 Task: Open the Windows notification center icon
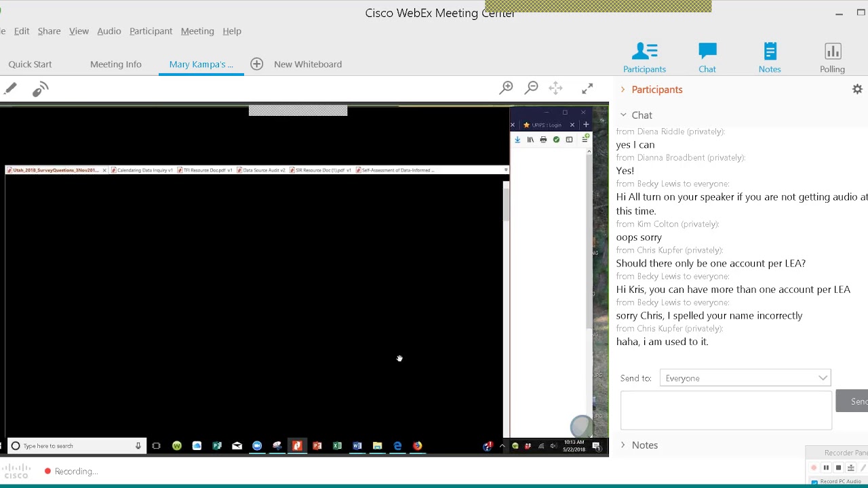(x=597, y=446)
